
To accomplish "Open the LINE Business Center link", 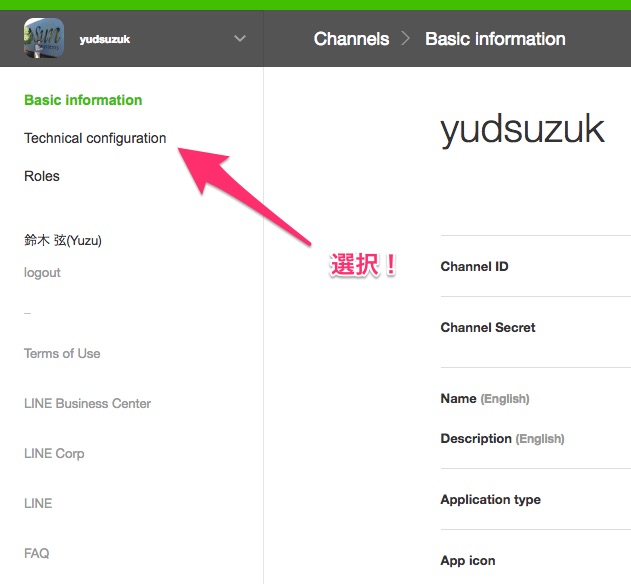I will tap(87, 403).
